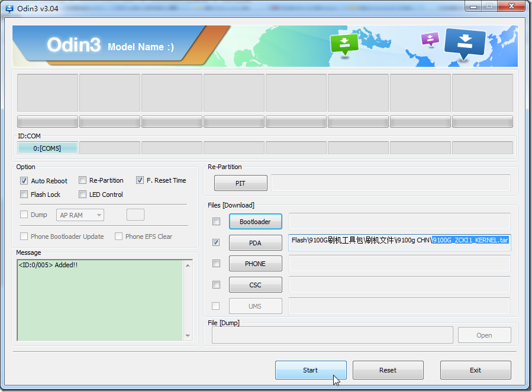Tick the checkbox beside CSC button
The width and height of the screenshot is (532, 392).
[216, 284]
